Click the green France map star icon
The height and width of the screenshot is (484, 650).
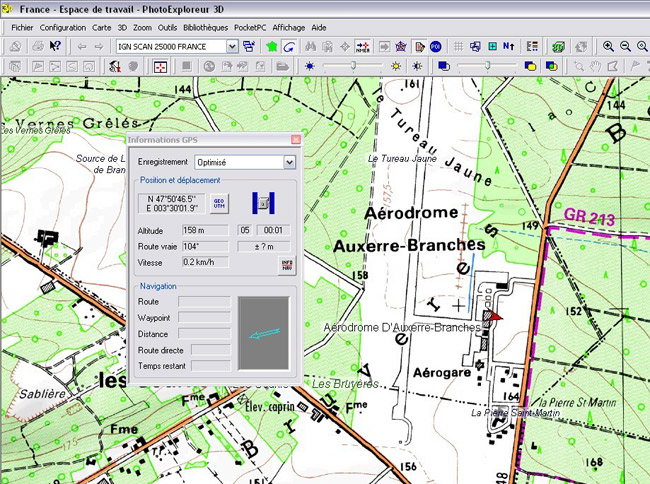pos(272,46)
